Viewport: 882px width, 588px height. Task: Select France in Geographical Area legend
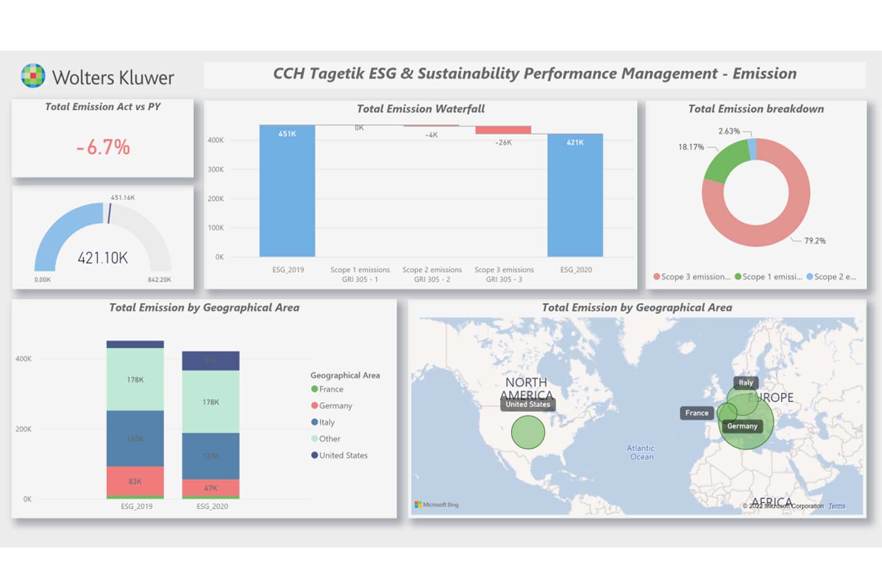331,389
